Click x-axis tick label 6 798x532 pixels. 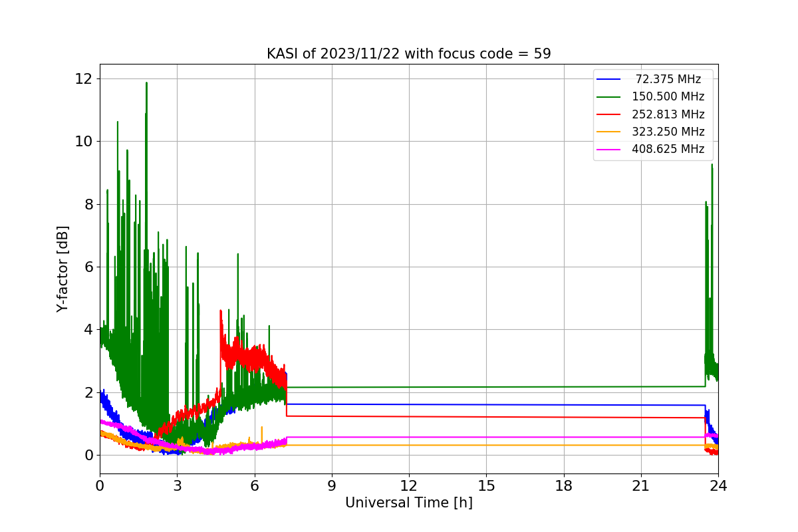pos(254,486)
